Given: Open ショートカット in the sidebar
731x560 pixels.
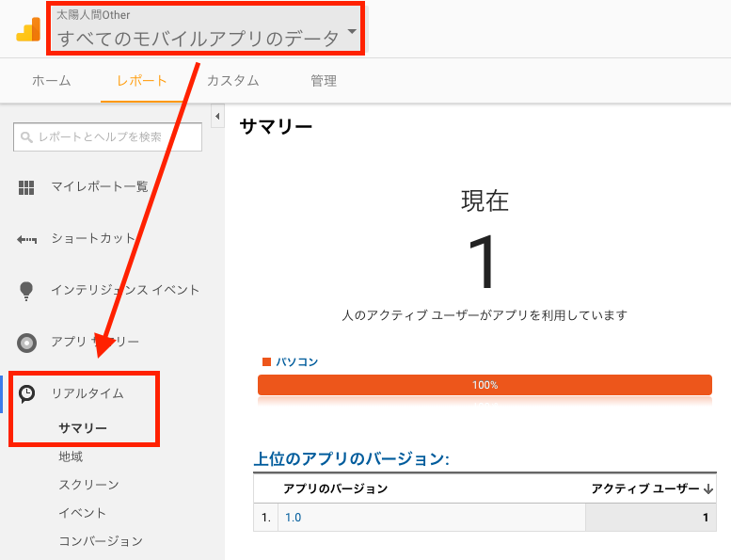Looking at the screenshot, I should (93, 238).
